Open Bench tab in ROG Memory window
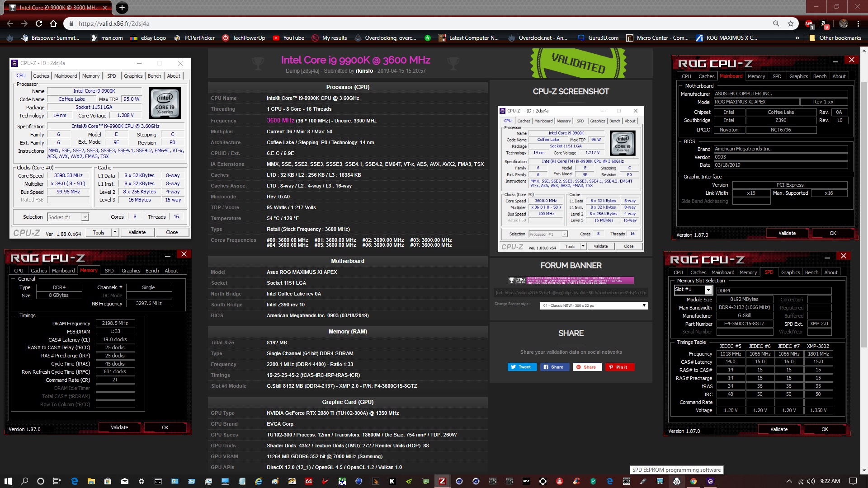868x488 pixels. point(152,271)
